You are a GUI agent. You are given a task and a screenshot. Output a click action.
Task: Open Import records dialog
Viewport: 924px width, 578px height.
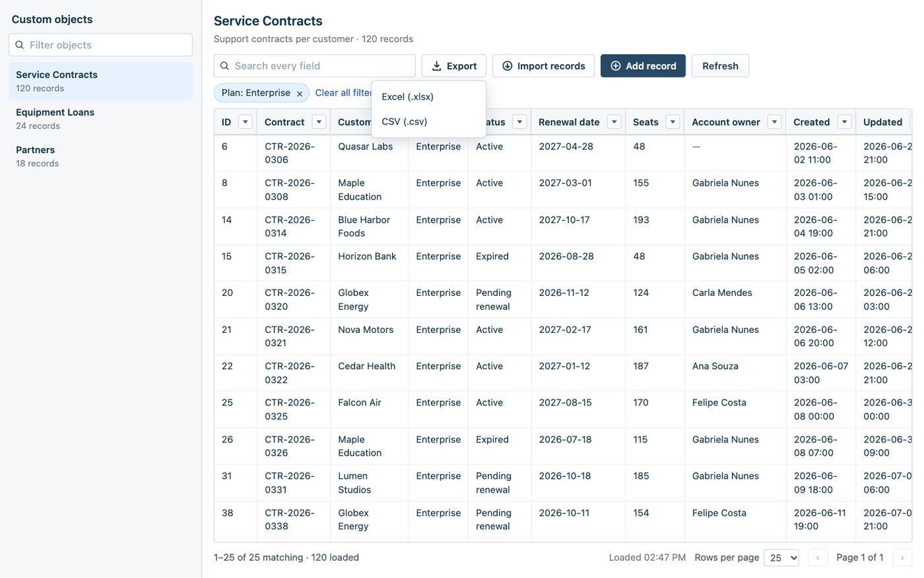pyautogui.click(x=543, y=66)
